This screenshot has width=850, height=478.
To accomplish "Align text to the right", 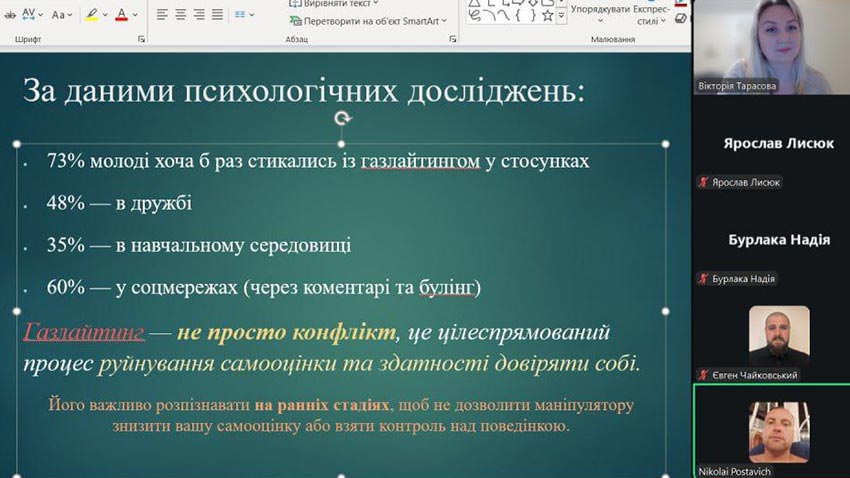I will (198, 15).
